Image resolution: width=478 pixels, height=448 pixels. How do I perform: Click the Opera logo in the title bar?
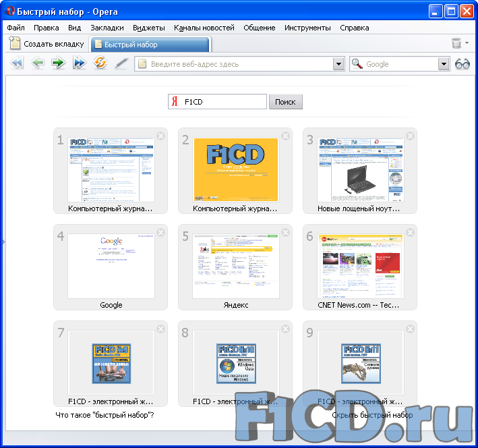pos(10,11)
